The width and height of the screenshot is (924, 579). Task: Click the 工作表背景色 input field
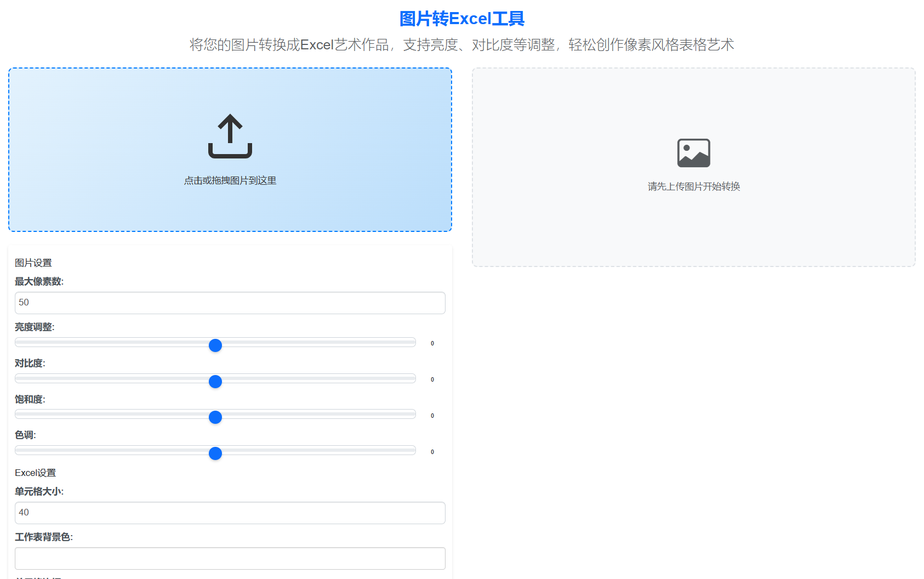230,558
